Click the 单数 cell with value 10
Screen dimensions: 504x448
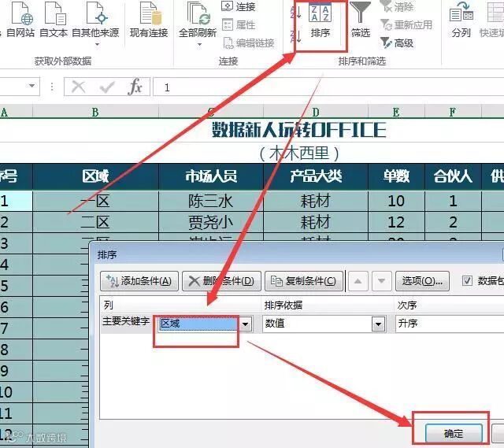pos(396,202)
